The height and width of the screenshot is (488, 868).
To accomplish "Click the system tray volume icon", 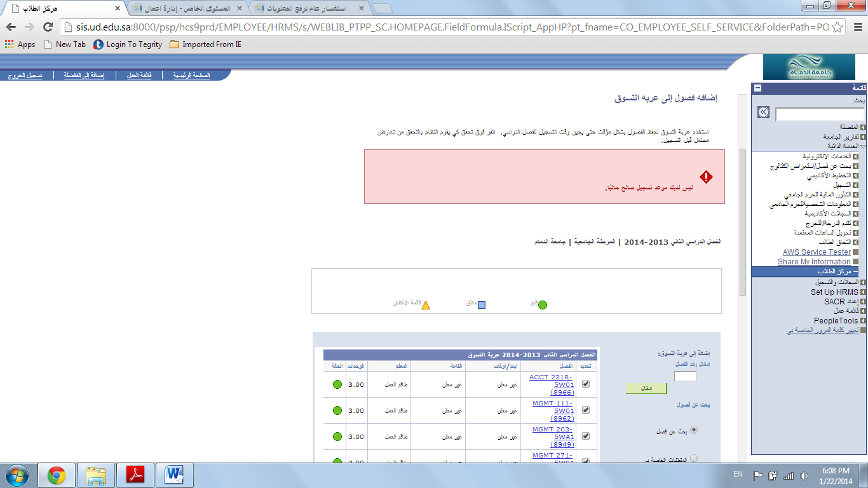I will click(x=804, y=475).
